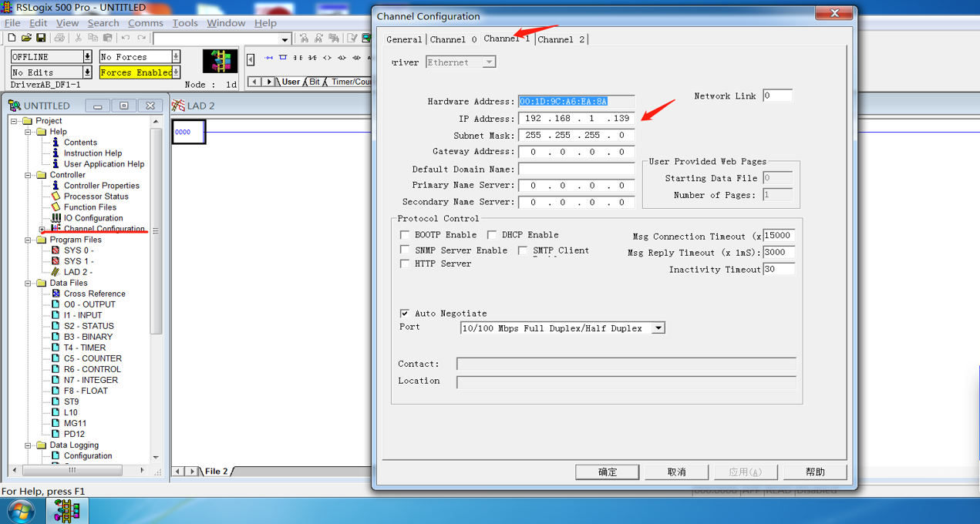Click the Hardware Address field
The width and height of the screenshot is (980, 524).
[x=576, y=102]
